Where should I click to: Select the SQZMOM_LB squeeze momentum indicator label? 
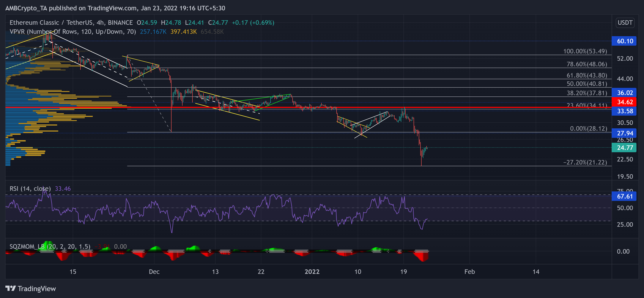[x=49, y=246]
